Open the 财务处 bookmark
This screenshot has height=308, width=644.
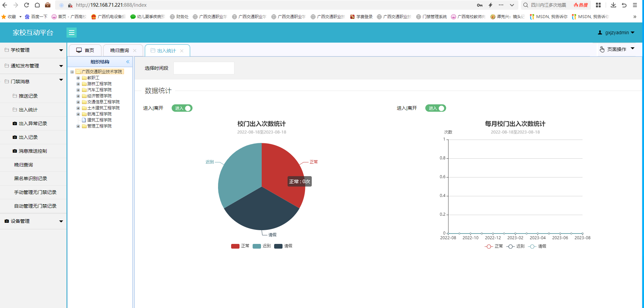point(179,16)
